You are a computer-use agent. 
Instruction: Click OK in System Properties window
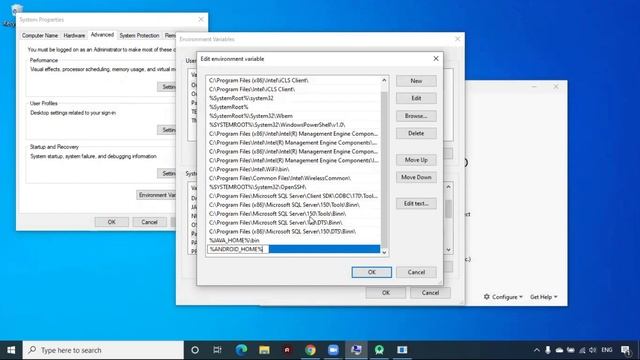[x=111, y=222]
